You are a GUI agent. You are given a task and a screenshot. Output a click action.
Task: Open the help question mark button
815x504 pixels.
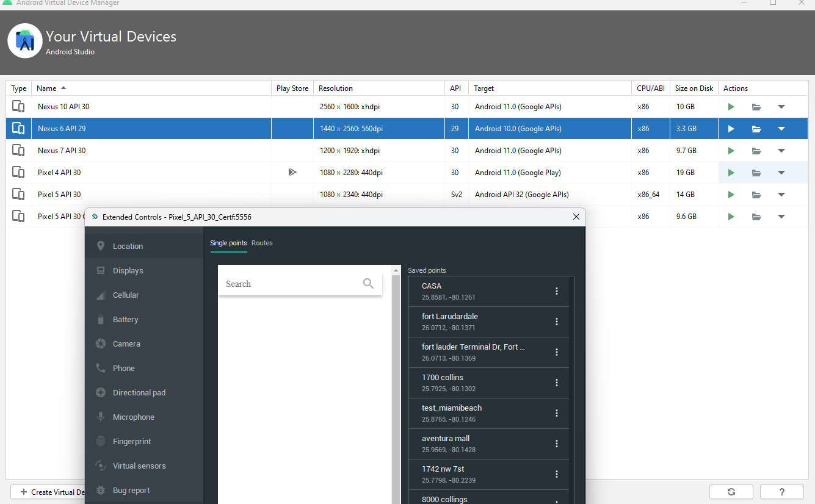click(782, 492)
